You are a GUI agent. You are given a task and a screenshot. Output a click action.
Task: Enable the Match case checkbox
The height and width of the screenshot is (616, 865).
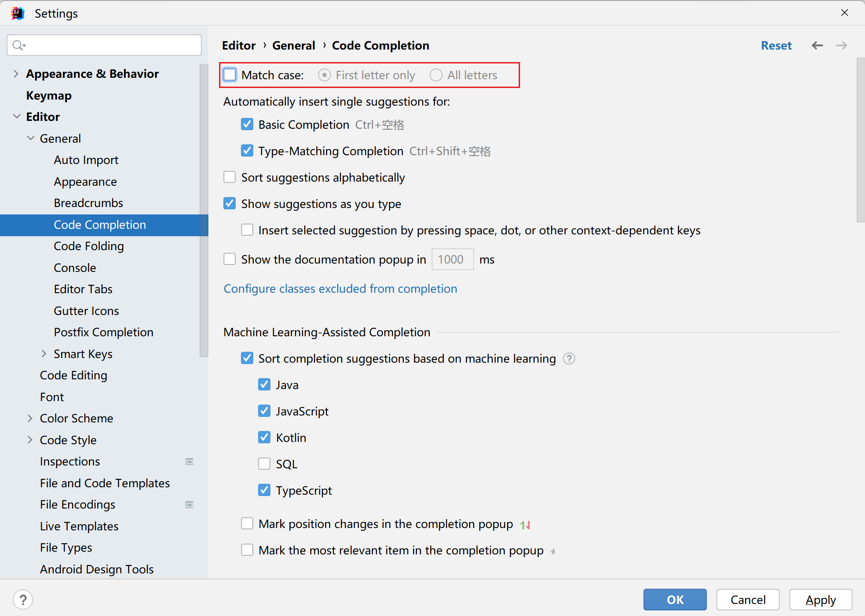(230, 75)
